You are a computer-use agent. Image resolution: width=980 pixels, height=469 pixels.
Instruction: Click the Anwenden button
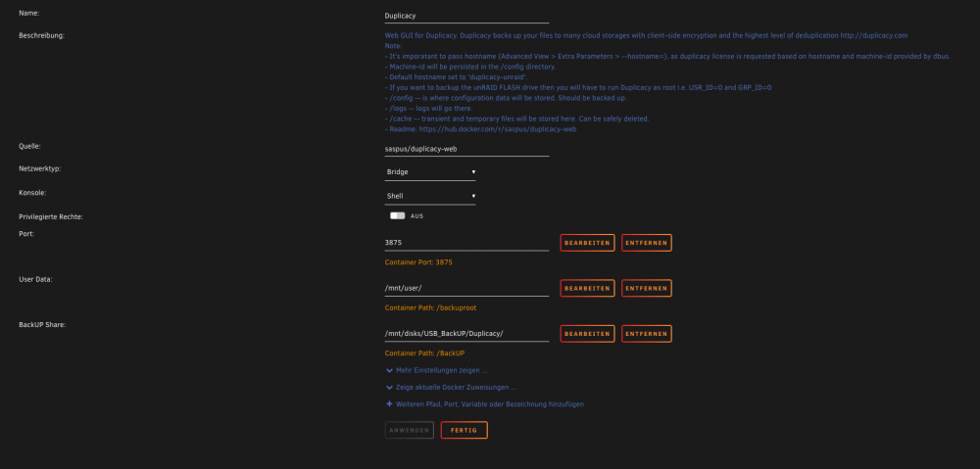tap(410, 430)
